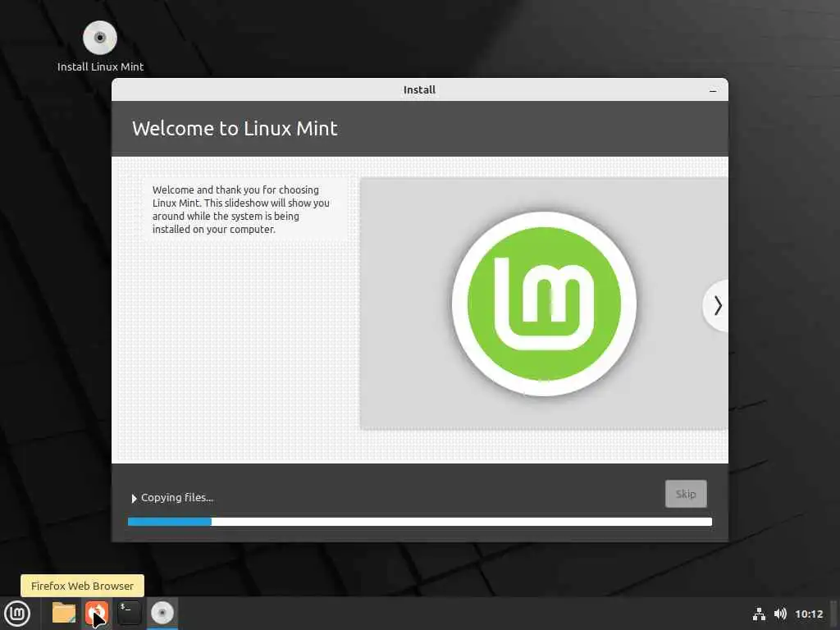Launch the Files folder from the panel
840x630 pixels.
pos(64,613)
